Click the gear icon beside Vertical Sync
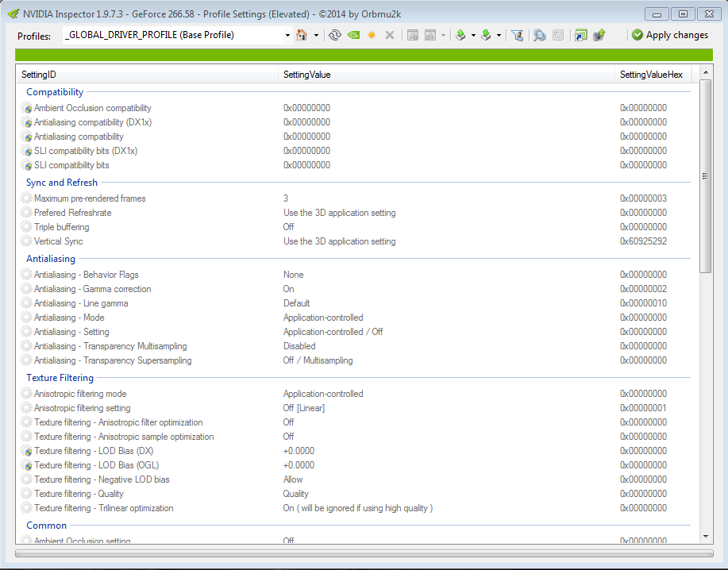This screenshot has width=728, height=570. click(27, 241)
